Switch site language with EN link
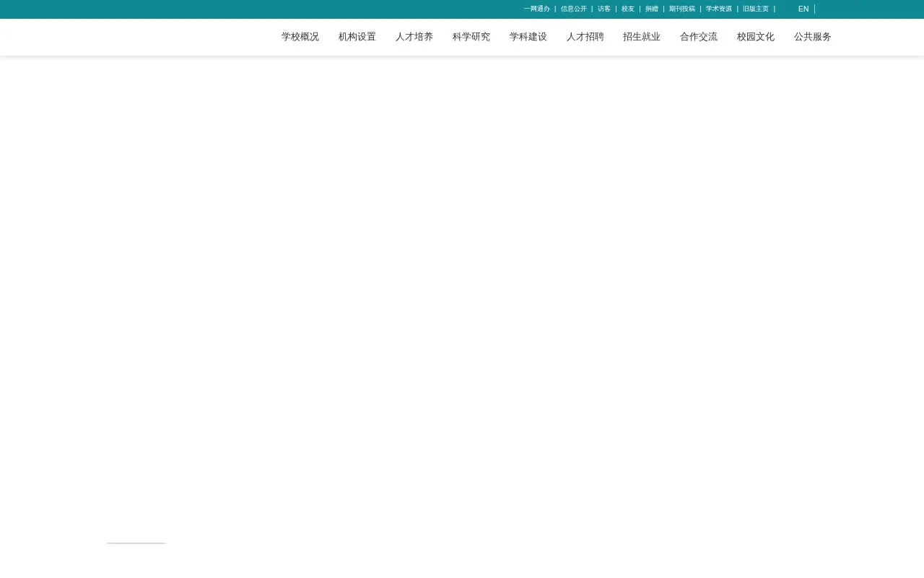Viewport: 924px width, 578px height. pos(803,9)
